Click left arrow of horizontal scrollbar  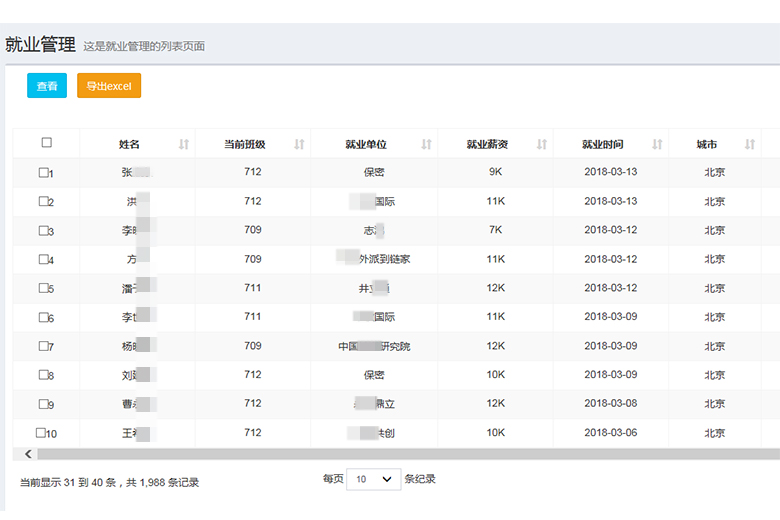tap(27, 454)
